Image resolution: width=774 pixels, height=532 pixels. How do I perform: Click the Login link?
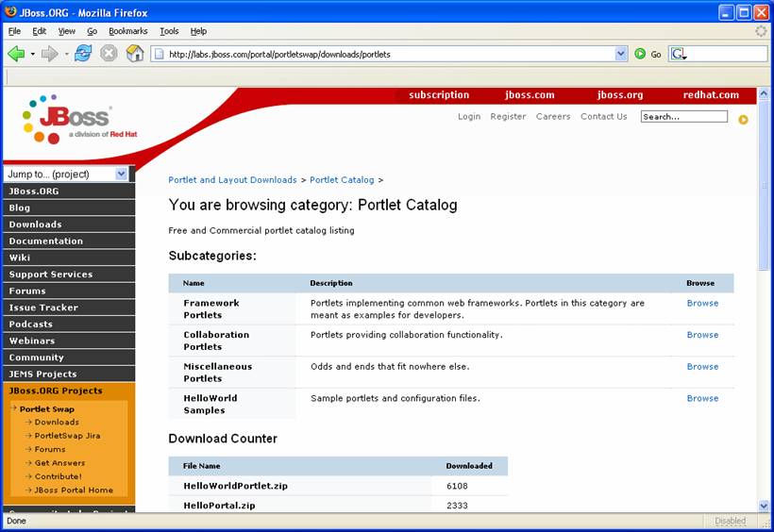[x=469, y=116]
